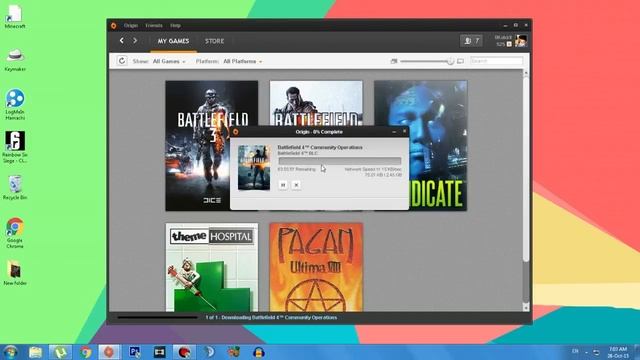Image resolution: width=640 pixels, height=360 pixels.
Task: Open uTorrent from the taskbar
Action: (x=60, y=352)
